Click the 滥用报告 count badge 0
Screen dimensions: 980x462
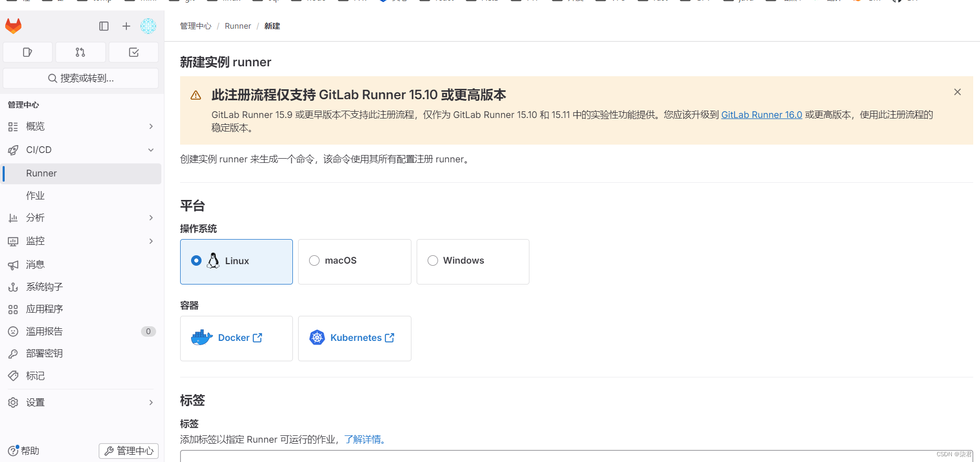coord(148,331)
